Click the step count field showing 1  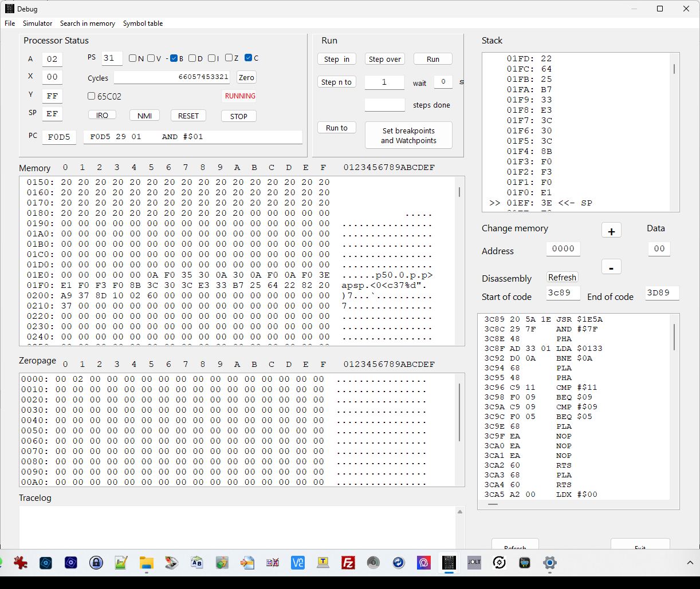click(384, 82)
